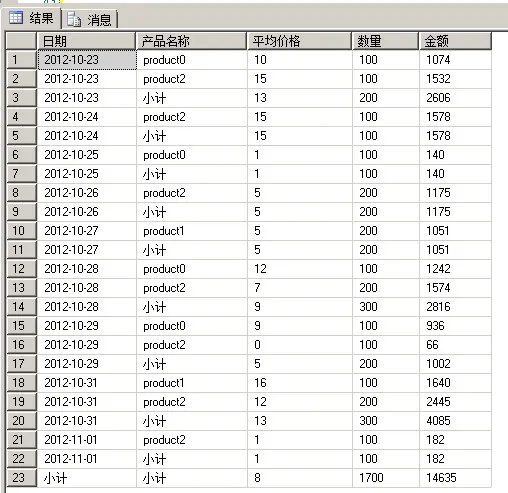Click the 小计 product cell in row 3
Viewport: 508px width, 493px height.
(x=192, y=98)
